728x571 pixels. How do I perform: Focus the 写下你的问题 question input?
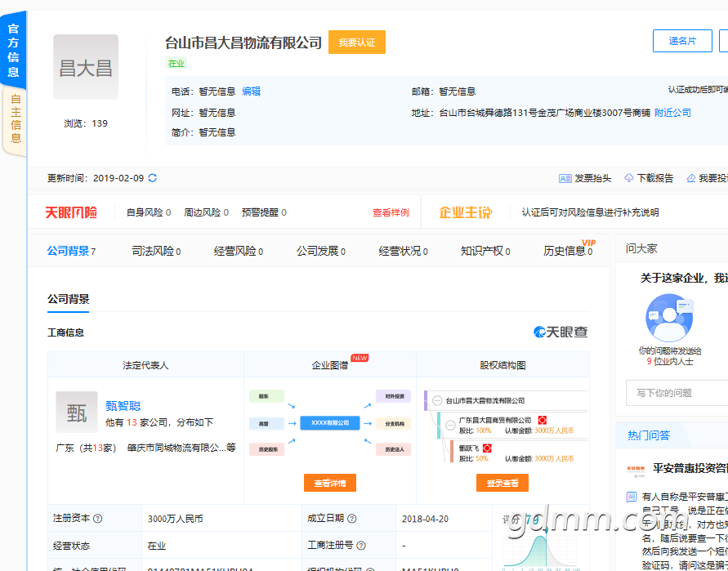click(x=677, y=393)
